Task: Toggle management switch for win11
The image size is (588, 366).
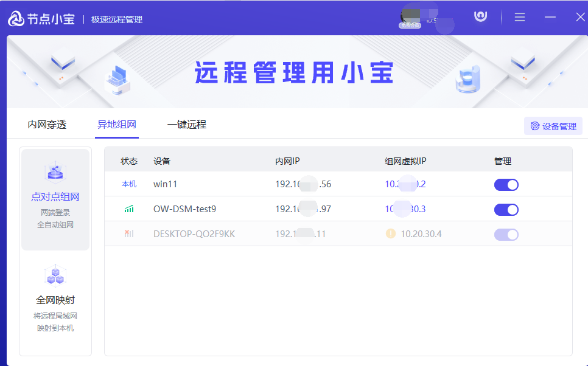Action: [506, 185]
